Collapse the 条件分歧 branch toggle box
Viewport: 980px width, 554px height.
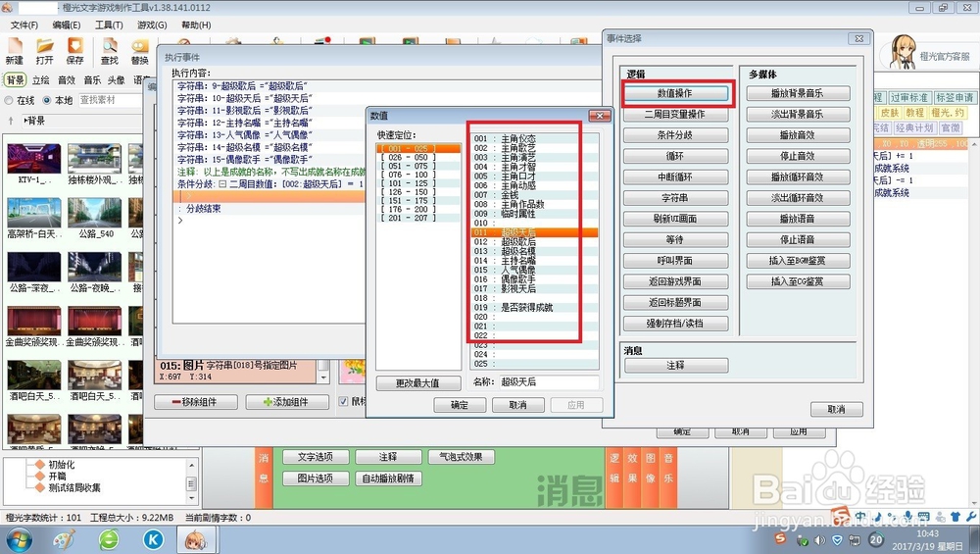(221, 183)
